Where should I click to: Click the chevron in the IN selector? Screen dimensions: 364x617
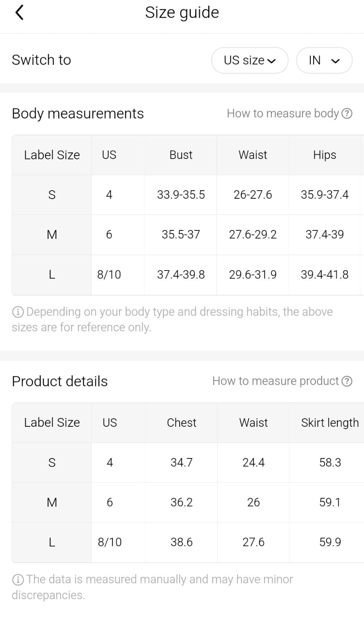335,61
